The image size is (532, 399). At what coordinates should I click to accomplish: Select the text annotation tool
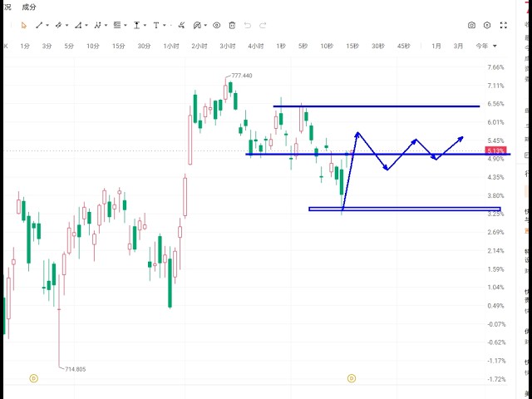156,26
